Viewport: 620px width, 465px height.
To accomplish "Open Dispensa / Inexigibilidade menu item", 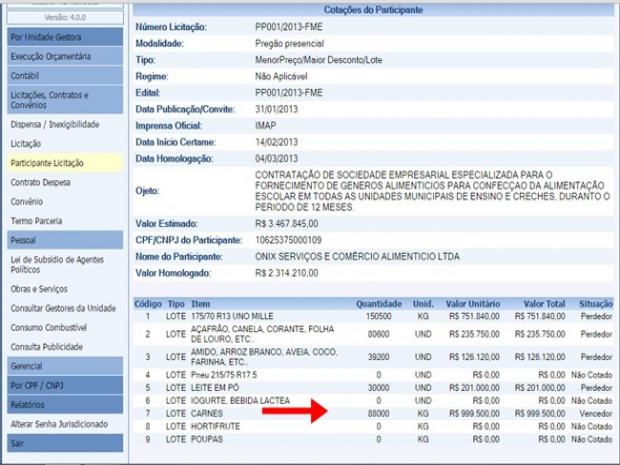I will click(54, 125).
